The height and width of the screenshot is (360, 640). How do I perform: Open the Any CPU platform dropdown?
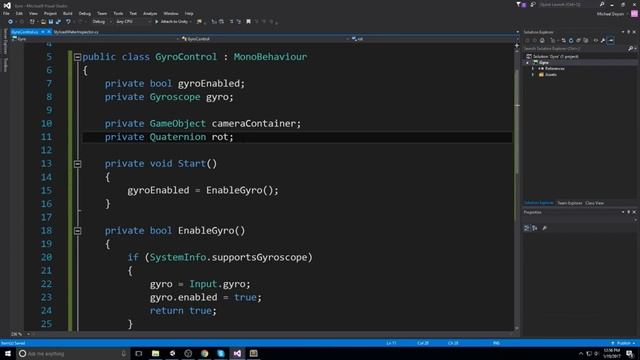pyautogui.click(x=133, y=22)
